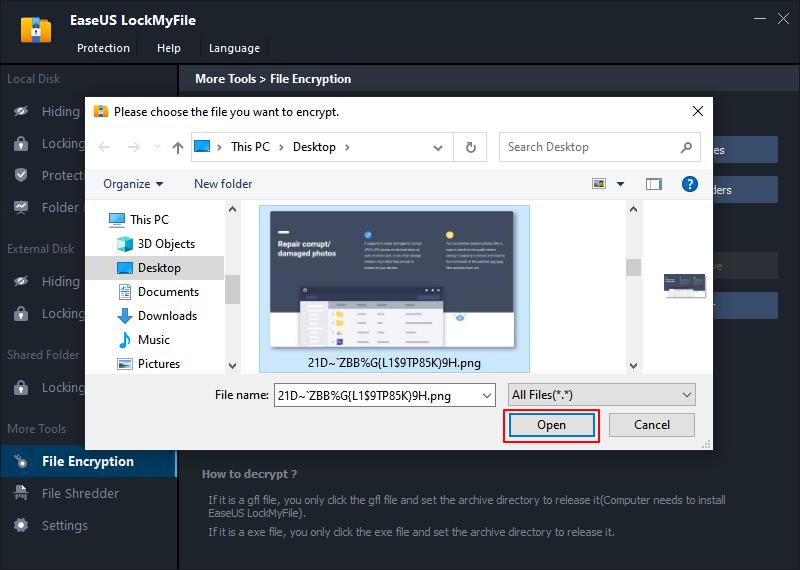The image size is (800, 570).
Task: Click the External Disk Locking padlock icon
Action: point(21,313)
